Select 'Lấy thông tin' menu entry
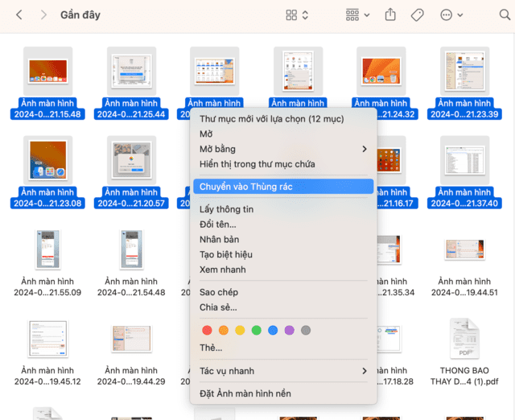The width and height of the screenshot is (515, 420). pos(283,209)
